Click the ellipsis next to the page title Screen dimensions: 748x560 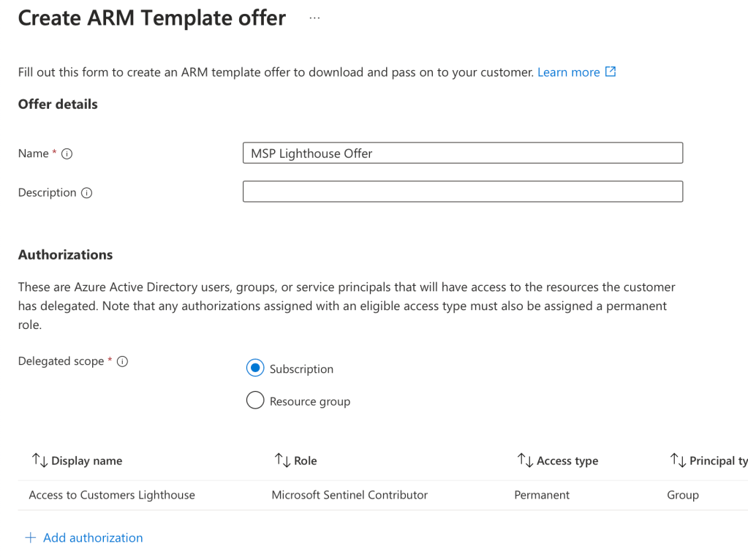coord(314,19)
